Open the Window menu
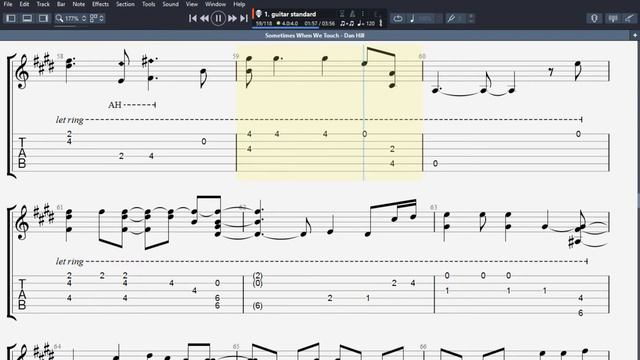Screen dimensions: 640x360 coord(216,4)
